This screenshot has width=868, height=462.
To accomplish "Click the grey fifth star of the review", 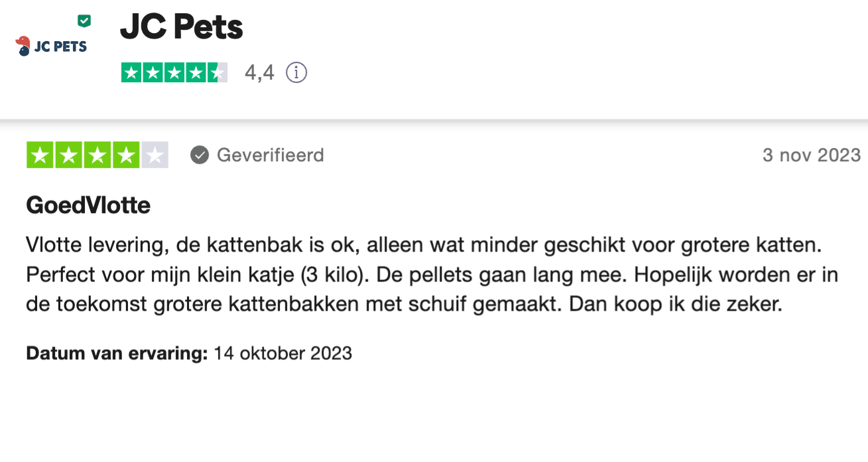I will pyautogui.click(x=155, y=155).
